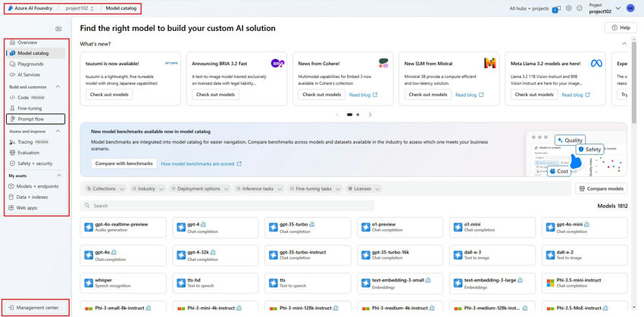Collapse the Build and customize section
Screen dimensions: 644x317
click(x=58, y=87)
